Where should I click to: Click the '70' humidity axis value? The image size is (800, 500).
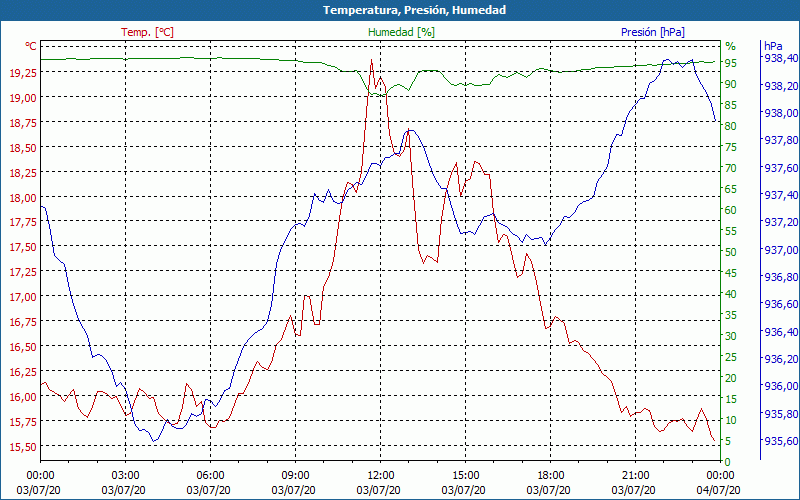(x=731, y=168)
